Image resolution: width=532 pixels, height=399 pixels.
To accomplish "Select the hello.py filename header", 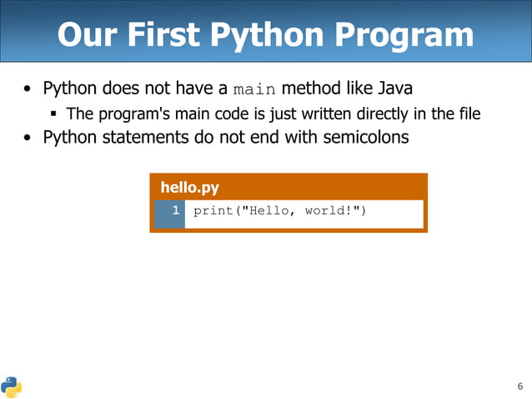I will click(189, 188).
